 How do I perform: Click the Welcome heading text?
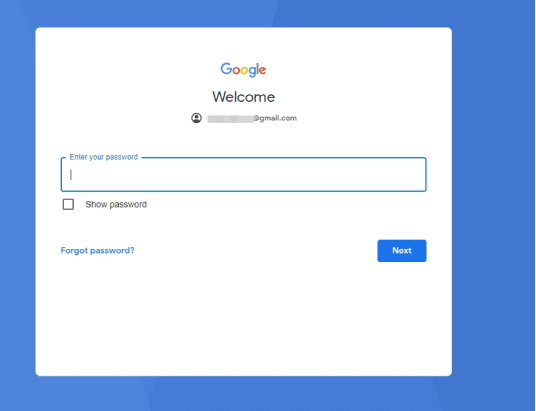[x=243, y=97]
